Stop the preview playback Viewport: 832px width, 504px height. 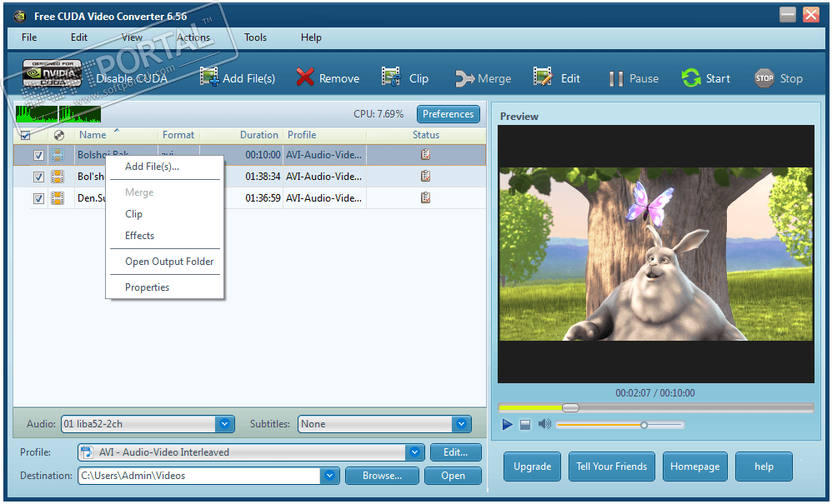525,425
